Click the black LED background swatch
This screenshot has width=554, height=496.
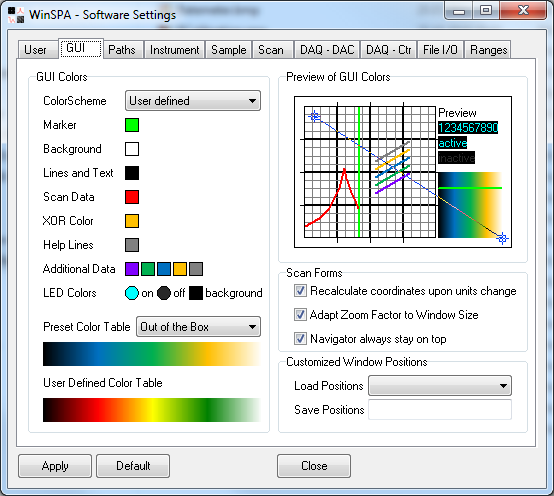[196, 293]
